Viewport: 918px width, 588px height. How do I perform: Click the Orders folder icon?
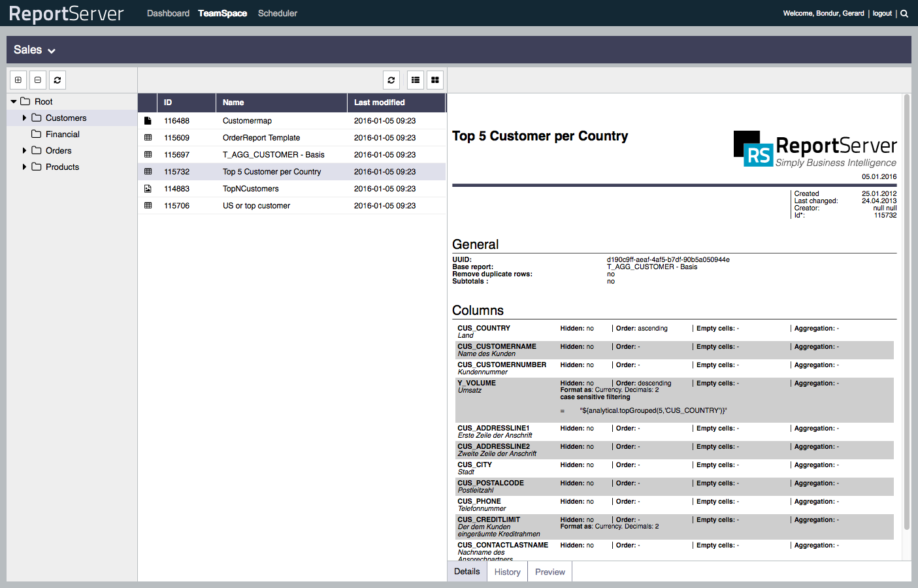coord(37,150)
